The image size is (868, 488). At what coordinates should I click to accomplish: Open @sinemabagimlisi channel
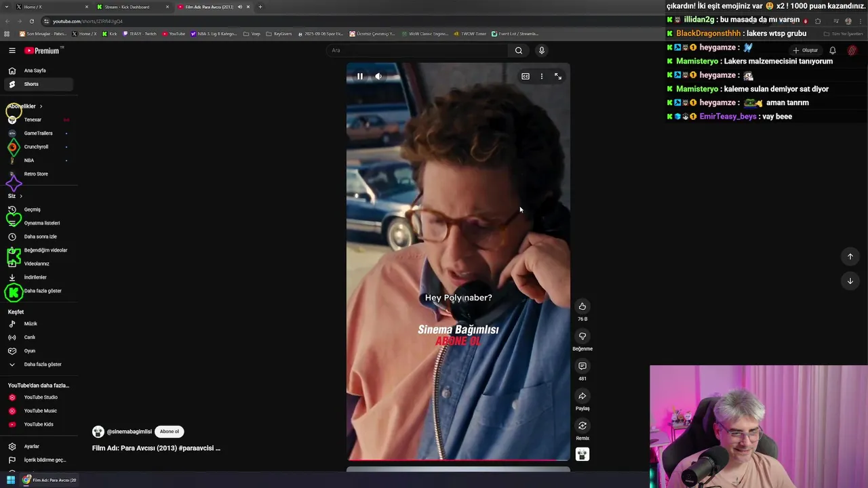coord(129,432)
